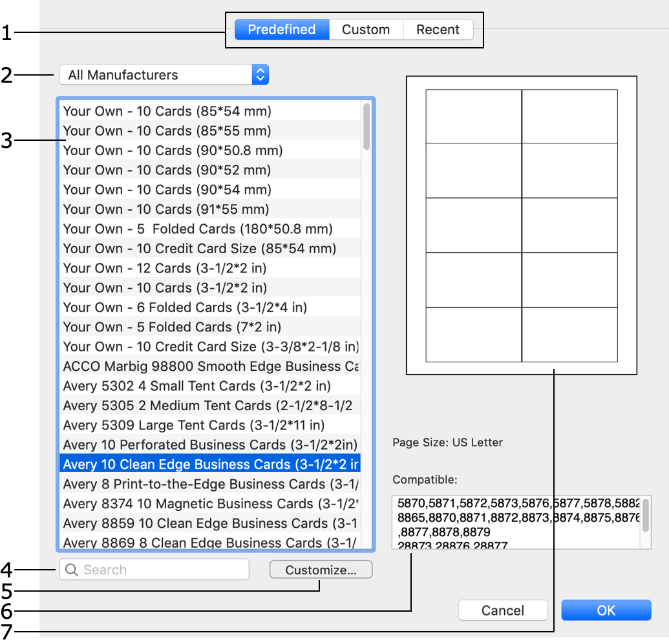Screen dimensions: 669x644
Task: Select Your Own - 10 Cards (90*52 mm)
Action: pyautogui.click(x=210, y=170)
